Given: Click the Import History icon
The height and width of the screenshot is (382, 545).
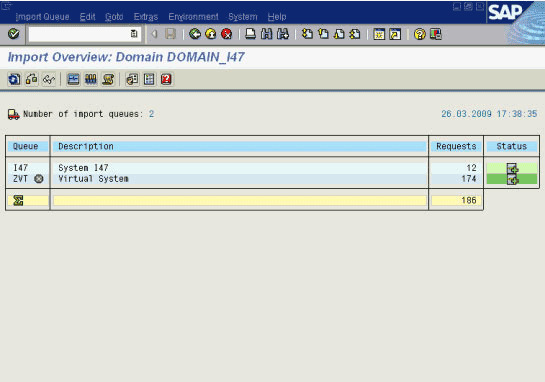Looking at the screenshot, I should [108, 79].
